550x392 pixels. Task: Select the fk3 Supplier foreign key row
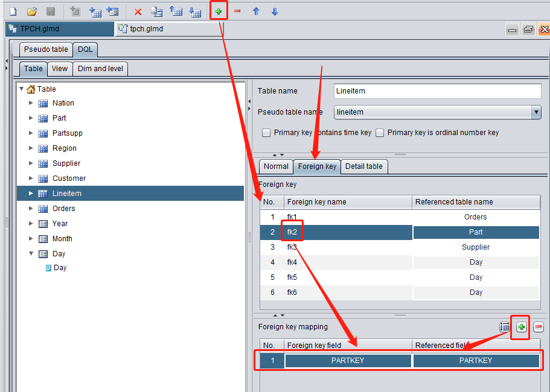tap(400, 247)
